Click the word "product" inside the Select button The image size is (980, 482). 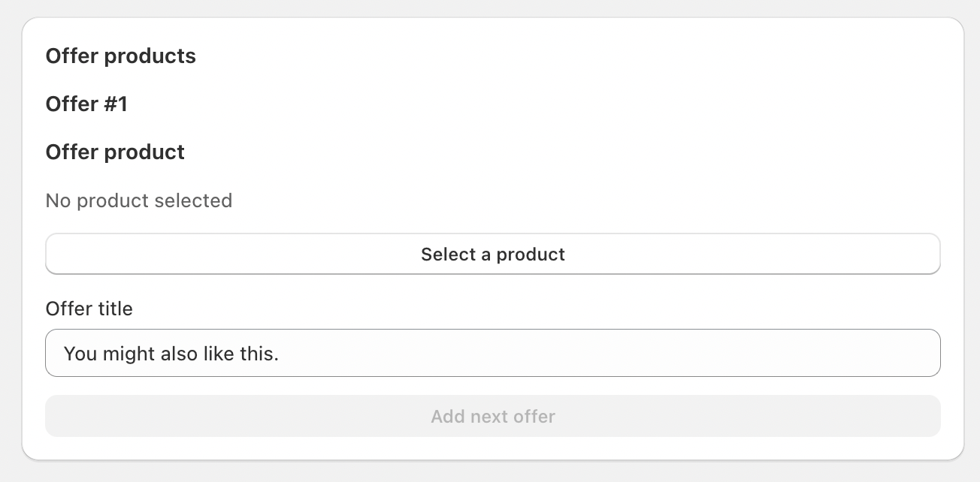(x=531, y=255)
